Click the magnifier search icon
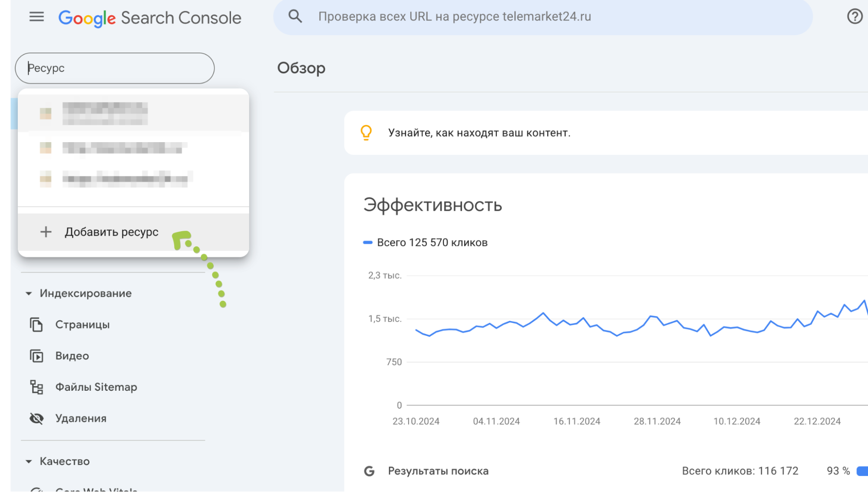Image resolution: width=868 pixels, height=492 pixels. tap(295, 17)
